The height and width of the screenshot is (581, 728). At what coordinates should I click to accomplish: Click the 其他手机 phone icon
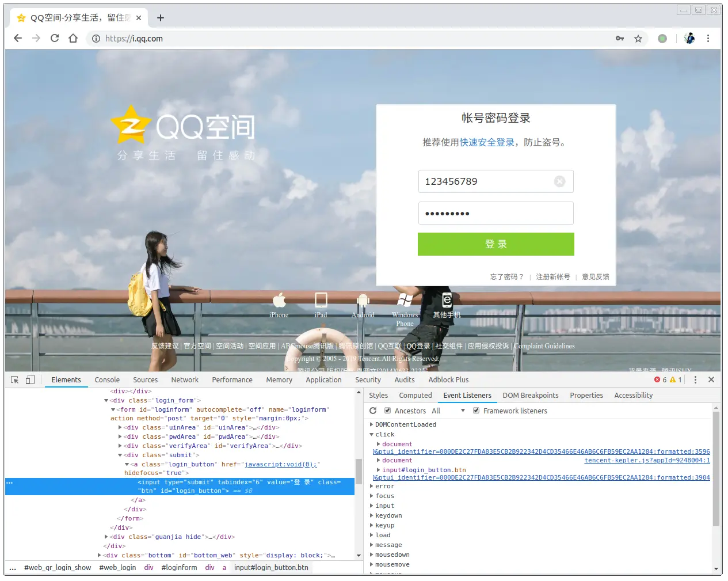[447, 300]
